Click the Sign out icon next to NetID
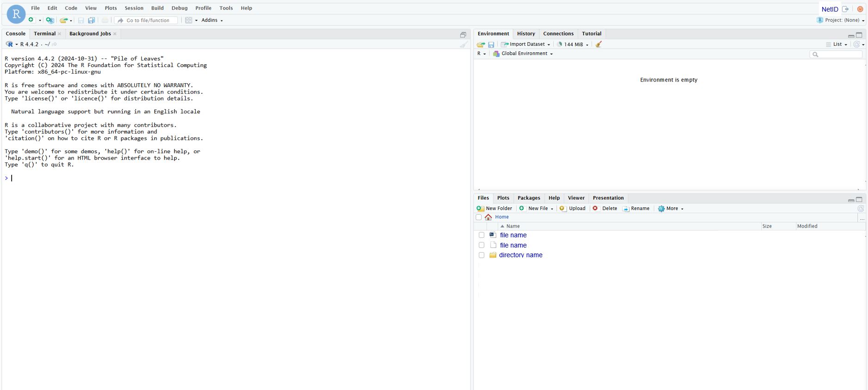 pyautogui.click(x=845, y=9)
